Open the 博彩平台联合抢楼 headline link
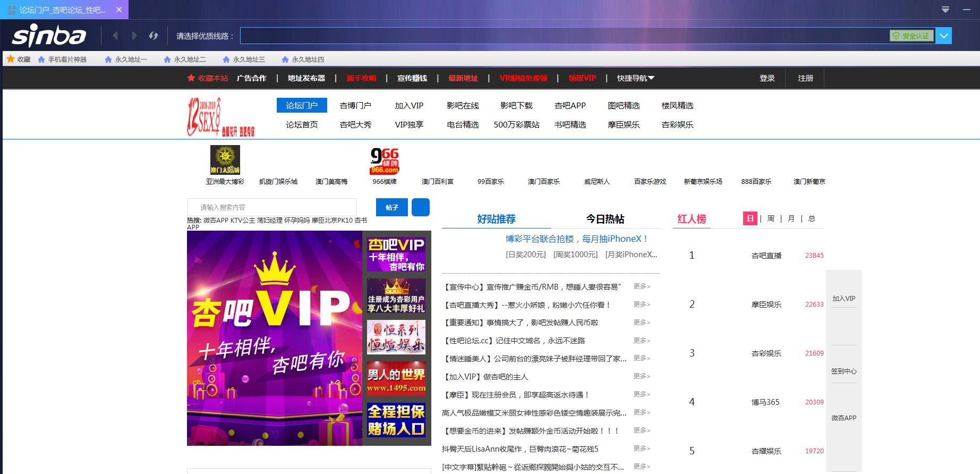Viewport: 980px width, 474px height. (x=577, y=239)
